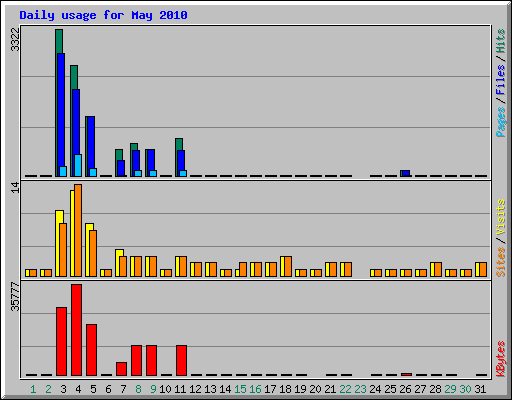Click the day 19 axis label
Viewport: 512px width, 400px height.
(300, 389)
